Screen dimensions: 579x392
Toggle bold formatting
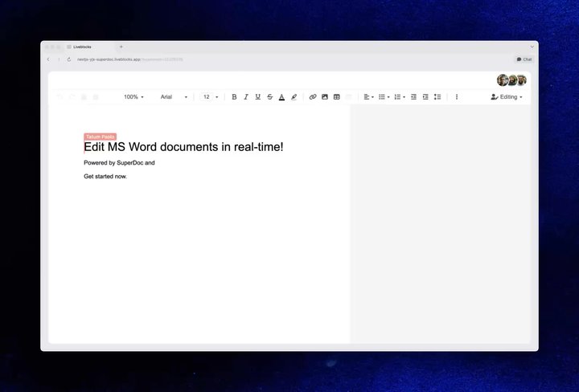pos(234,97)
